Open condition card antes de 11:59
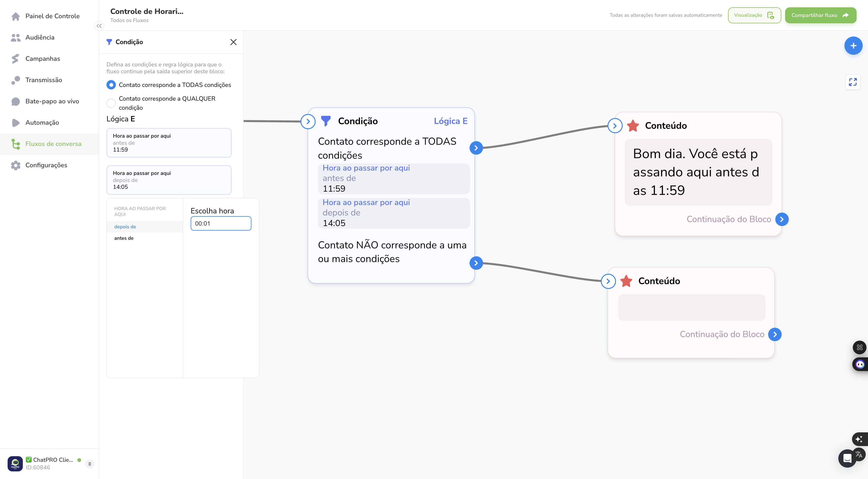Screen dimensions: 868x479 point(169,143)
